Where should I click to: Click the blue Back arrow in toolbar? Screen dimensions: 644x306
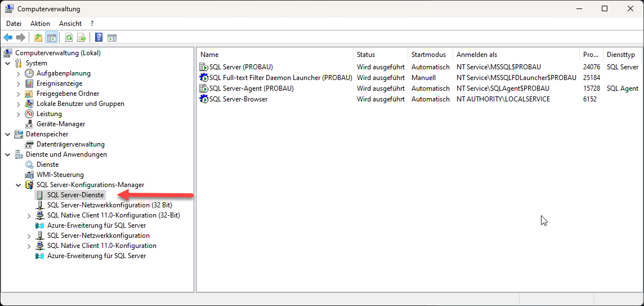pos(8,38)
